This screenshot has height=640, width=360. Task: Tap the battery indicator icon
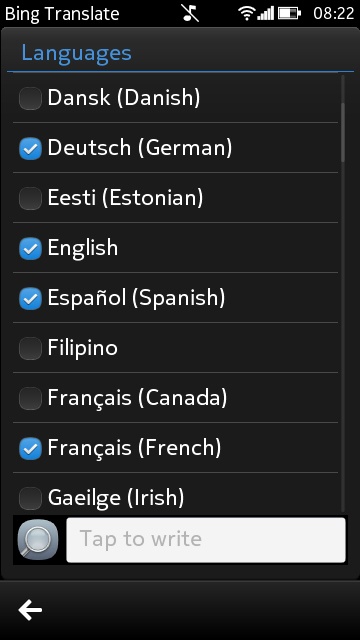[289, 13]
